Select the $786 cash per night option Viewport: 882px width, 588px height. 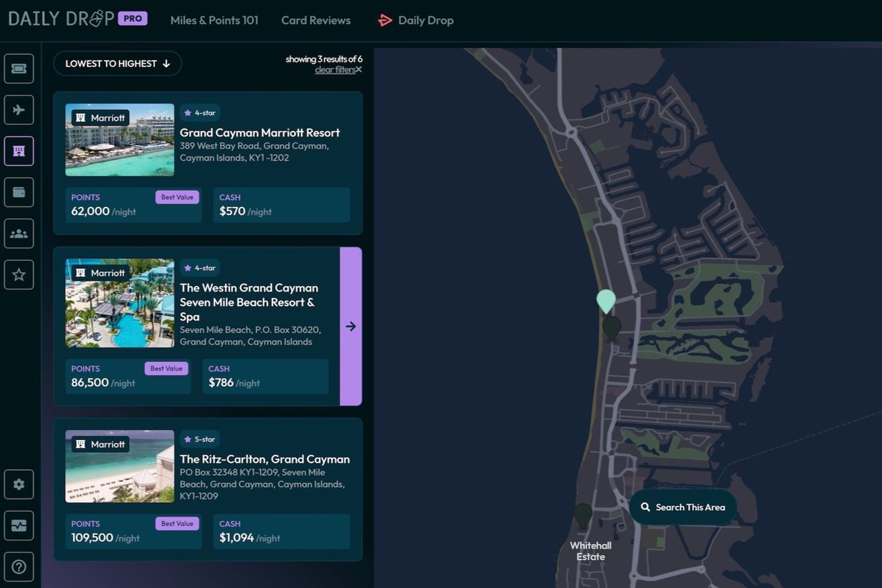click(x=265, y=376)
